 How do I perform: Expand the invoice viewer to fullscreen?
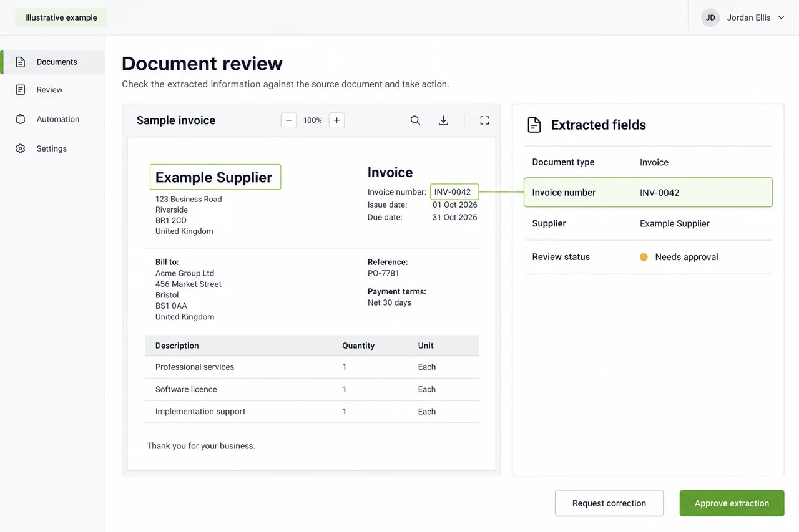[x=484, y=120]
